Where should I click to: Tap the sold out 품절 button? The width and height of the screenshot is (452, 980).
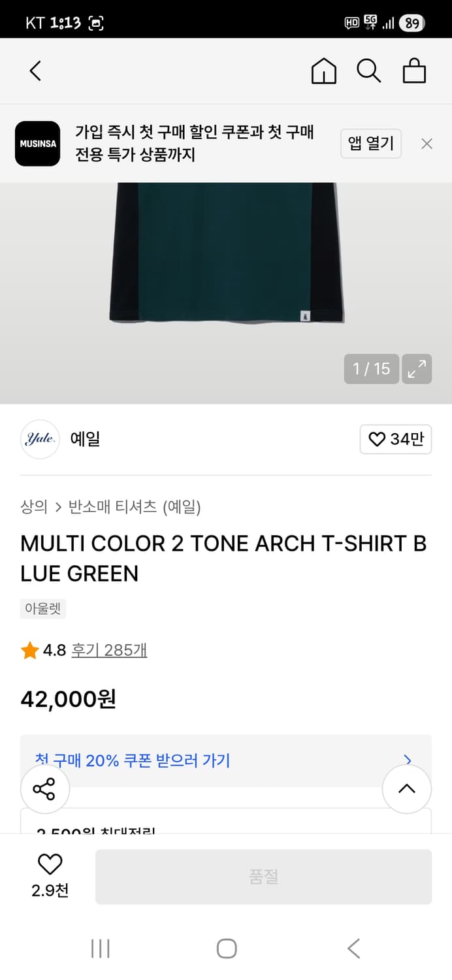[x=264, y=876]
